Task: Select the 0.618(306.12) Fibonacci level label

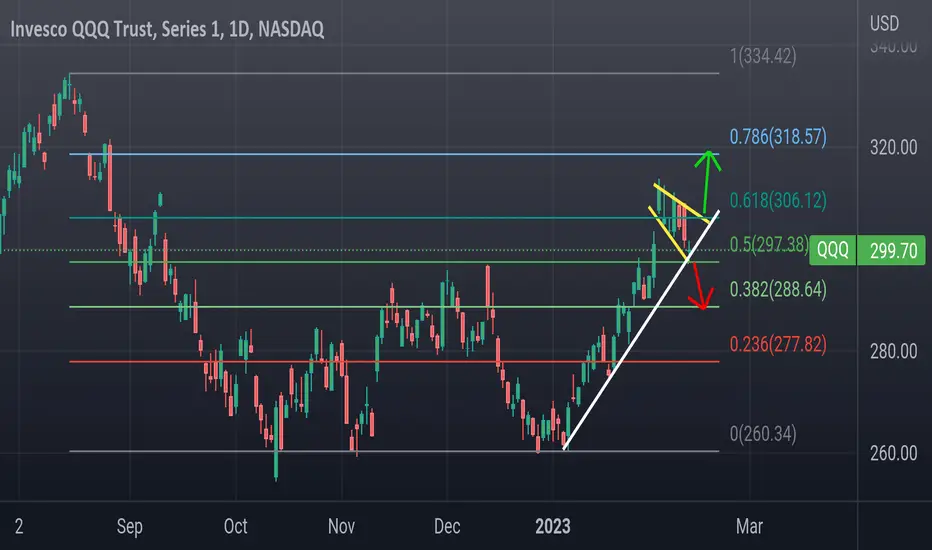Action: 777,200
